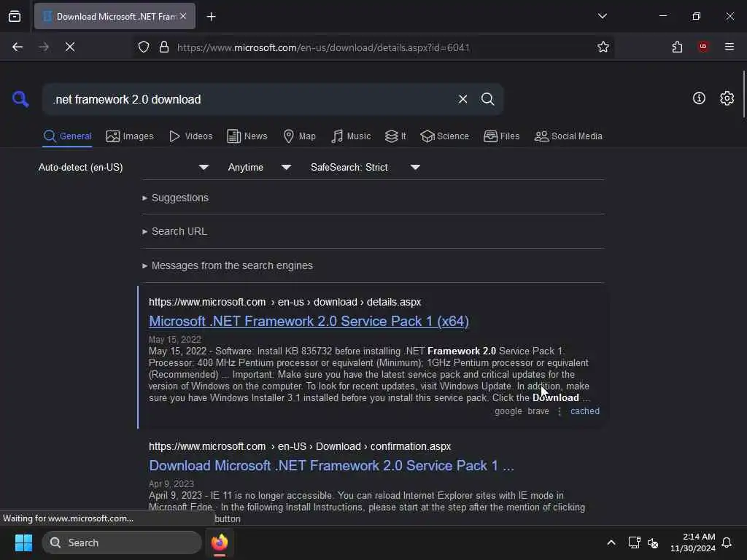
Task: Click the muted volume tray icon
Action: click(653, 542)
